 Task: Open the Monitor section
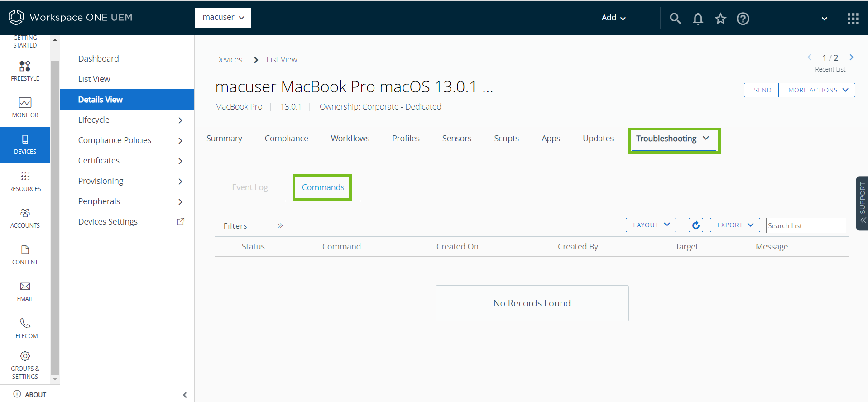tap(25, 108)
